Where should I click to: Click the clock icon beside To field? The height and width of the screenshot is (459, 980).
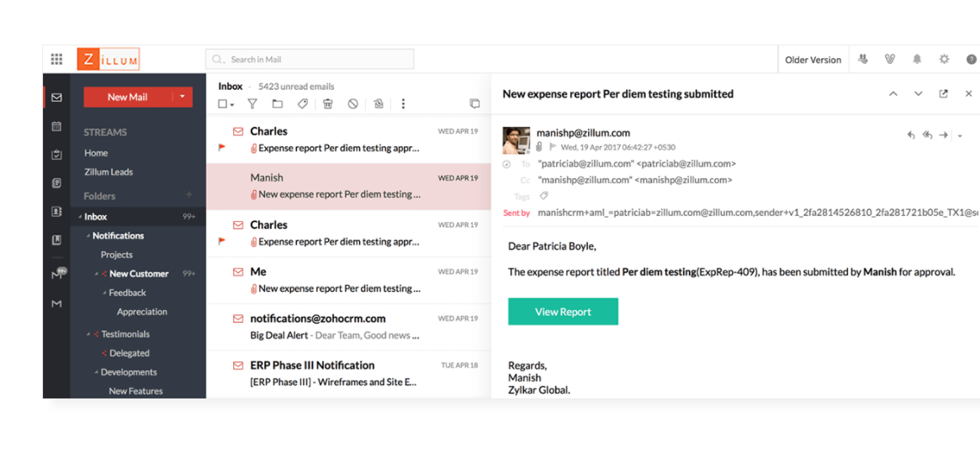click(x=507, y=164)
